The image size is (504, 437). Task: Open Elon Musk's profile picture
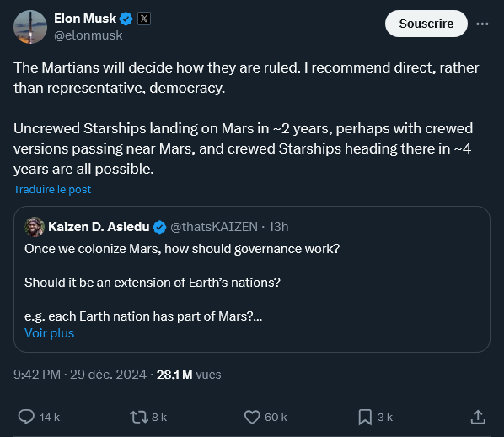[x=30, y=27]
